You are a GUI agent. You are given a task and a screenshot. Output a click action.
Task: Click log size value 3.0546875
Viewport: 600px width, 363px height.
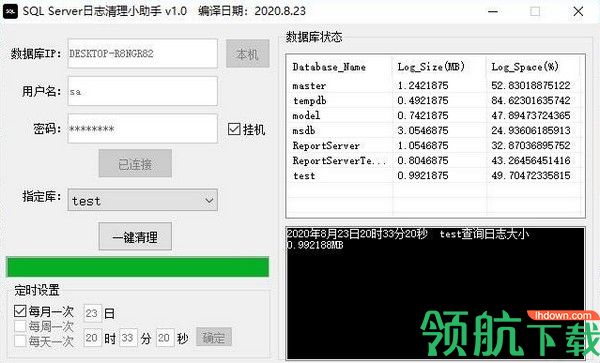coord(423,130)
